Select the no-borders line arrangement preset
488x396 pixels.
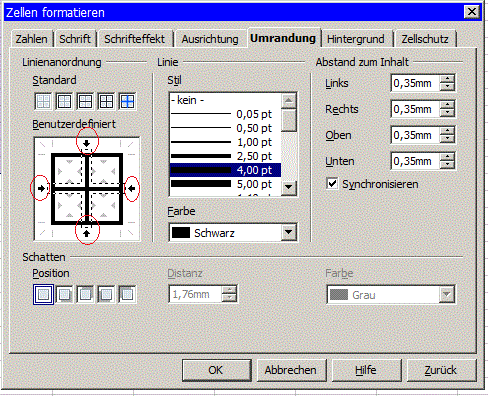[43, 101]
